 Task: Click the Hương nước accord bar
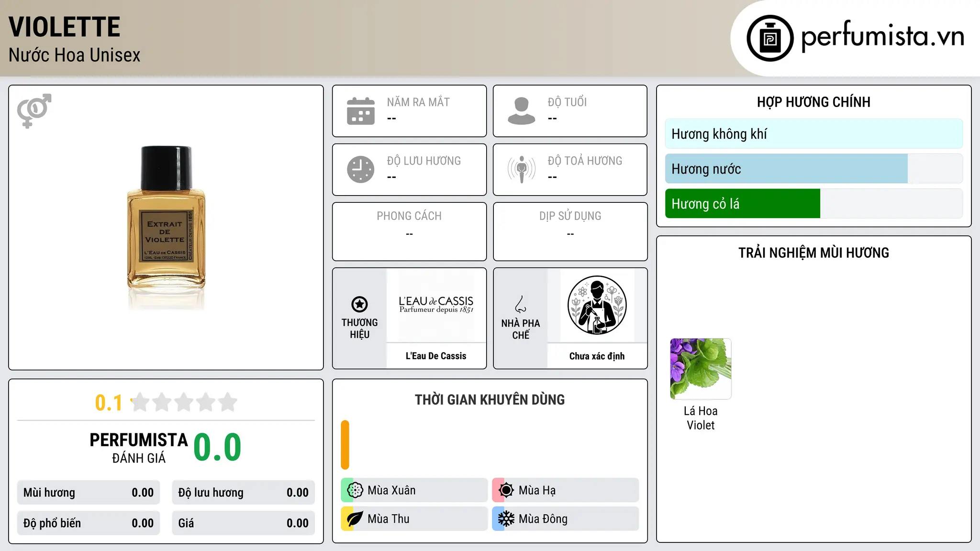coord(813,169)
